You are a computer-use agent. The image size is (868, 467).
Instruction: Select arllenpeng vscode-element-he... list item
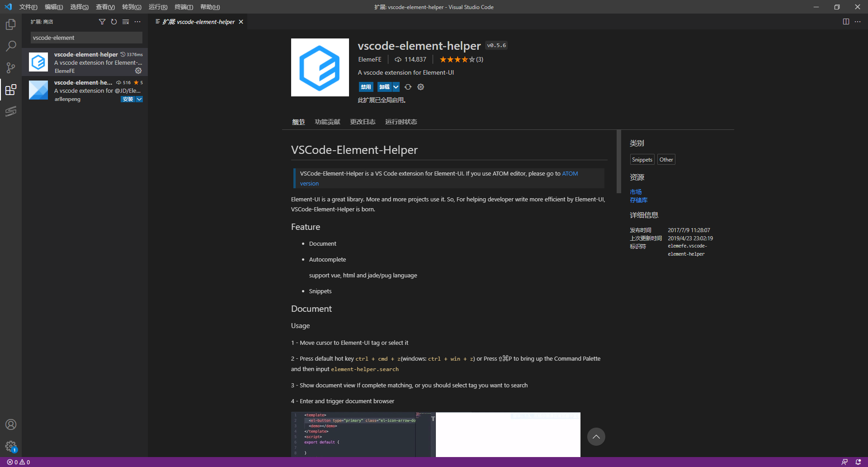(85, 90)
